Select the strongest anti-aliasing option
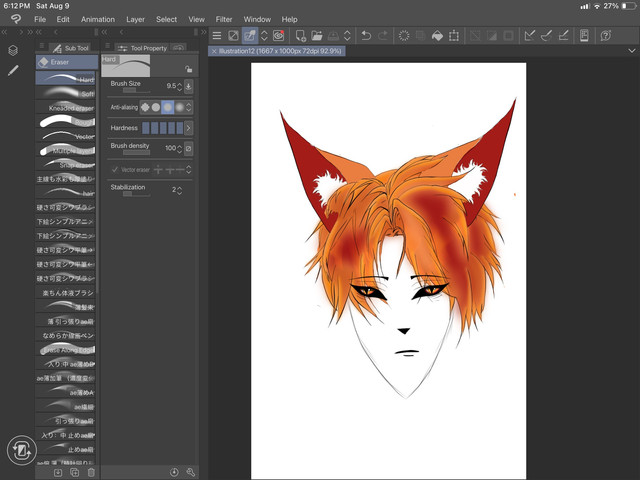 pyautogui.click(x=179, y=107)
